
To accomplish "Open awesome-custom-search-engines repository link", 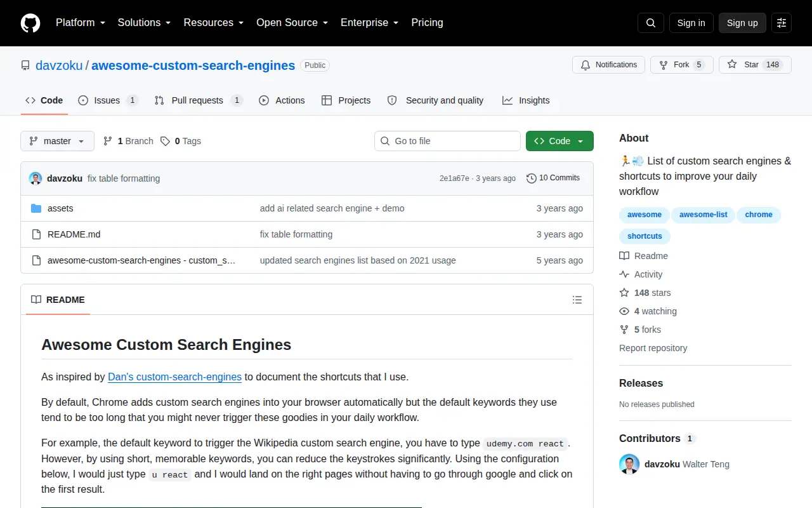I will (x=193, y=65).
